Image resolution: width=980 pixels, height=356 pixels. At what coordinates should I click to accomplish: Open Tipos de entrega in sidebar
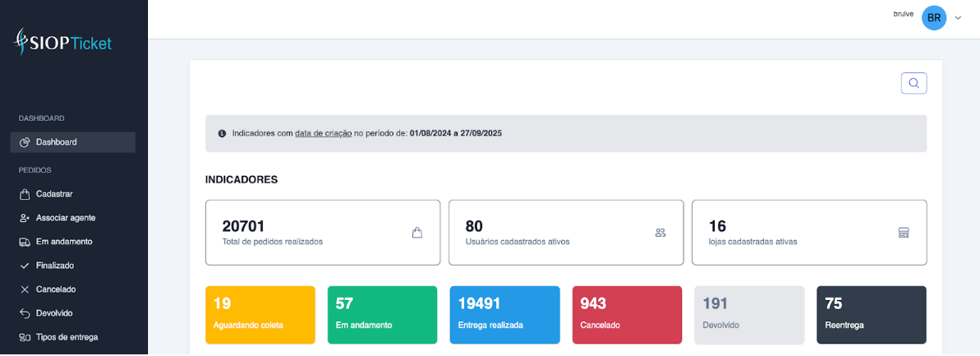[67, 337]
